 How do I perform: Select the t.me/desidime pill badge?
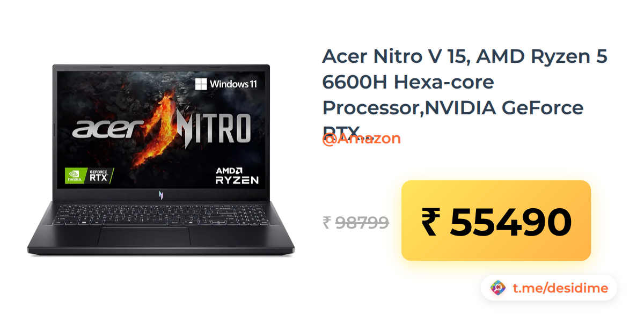click(x=549, y=288)
